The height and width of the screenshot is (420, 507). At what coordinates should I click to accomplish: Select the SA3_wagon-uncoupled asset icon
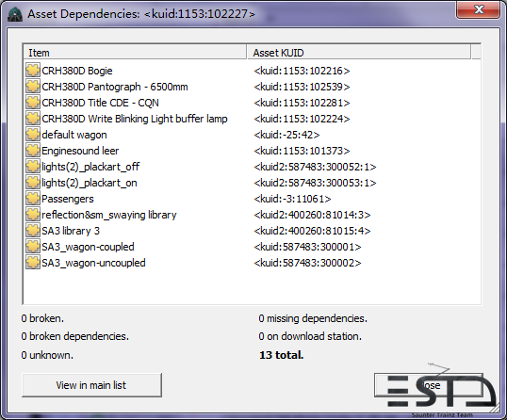tap(33, 263)
